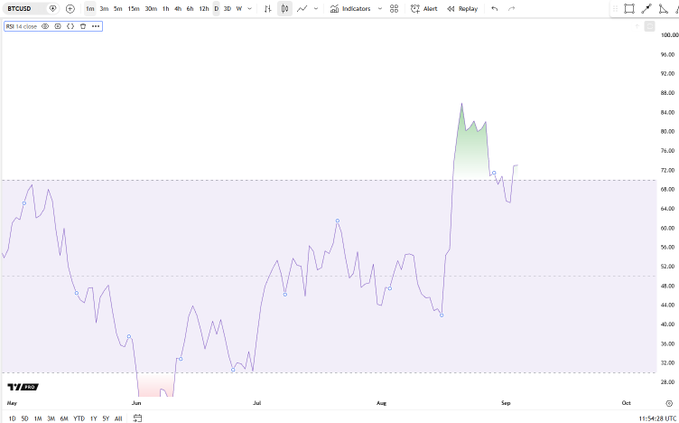The height and width of the screenshot is (423, 679).
Task: Set date range to 6M
Action: point(64,418)
